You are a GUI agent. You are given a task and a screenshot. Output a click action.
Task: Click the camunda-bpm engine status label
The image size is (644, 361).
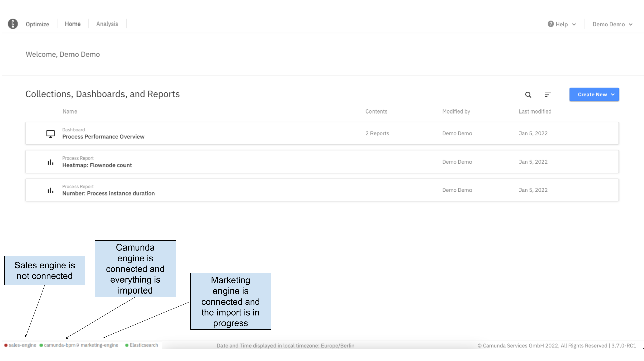59,345
